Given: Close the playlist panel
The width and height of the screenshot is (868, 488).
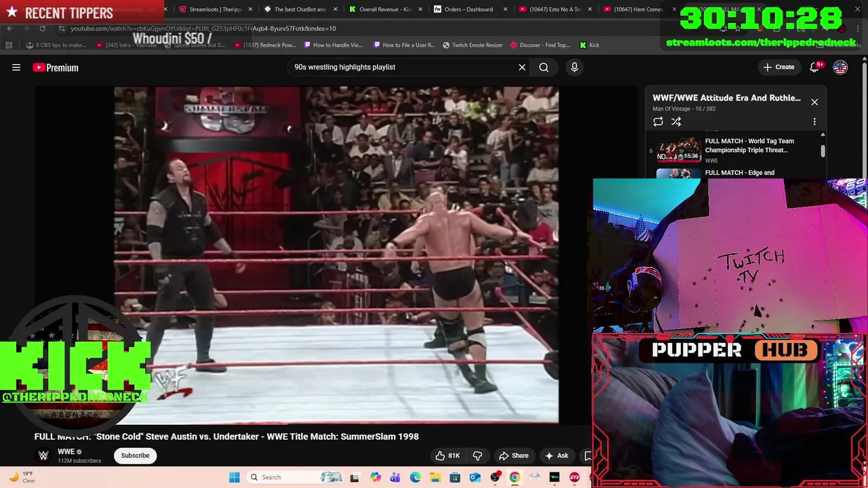Looking at the screenshot, I should (814, 102).
